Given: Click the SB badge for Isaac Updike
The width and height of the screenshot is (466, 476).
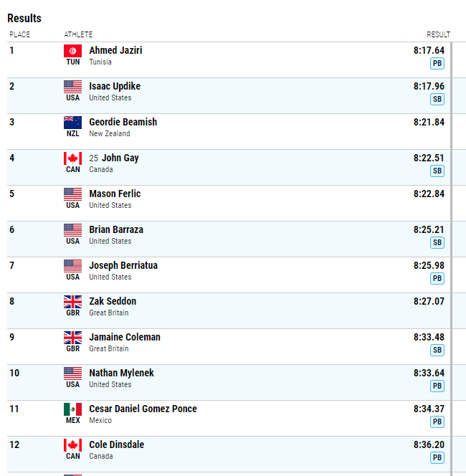Looking at the screenshot, I should point(437,99).
